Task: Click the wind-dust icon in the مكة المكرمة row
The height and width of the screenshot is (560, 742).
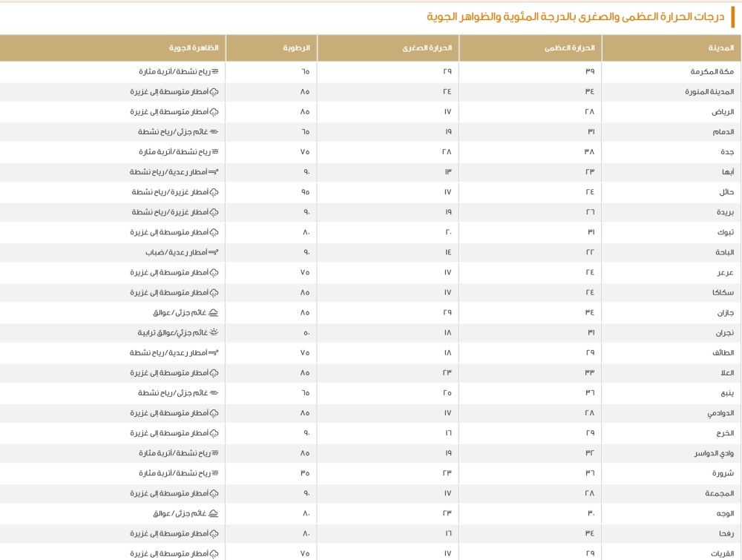Action: click(215, 72)
